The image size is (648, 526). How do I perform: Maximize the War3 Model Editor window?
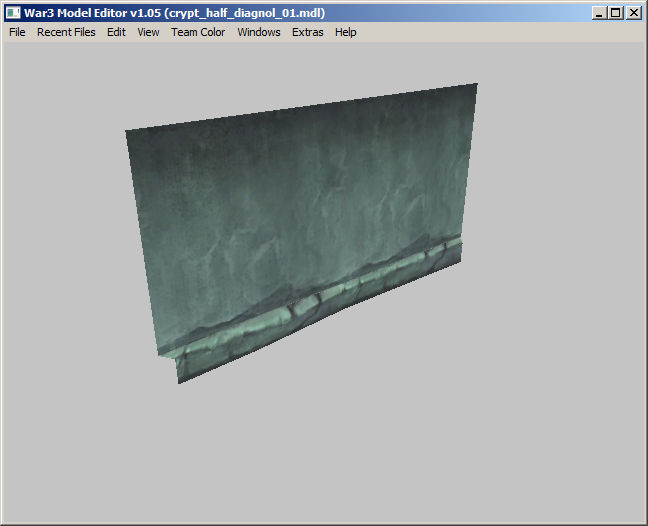pyautogui.click(x=615, y=13)
